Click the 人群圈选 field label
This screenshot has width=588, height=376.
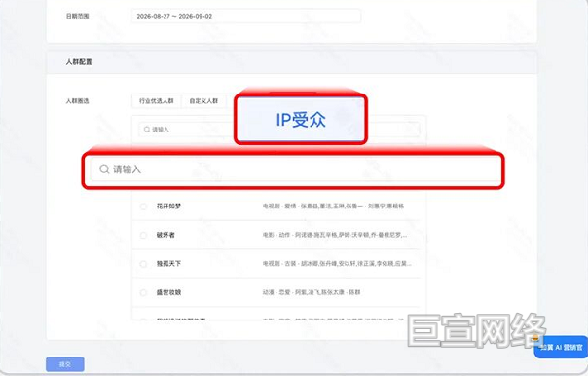click(x=77, y=101)
